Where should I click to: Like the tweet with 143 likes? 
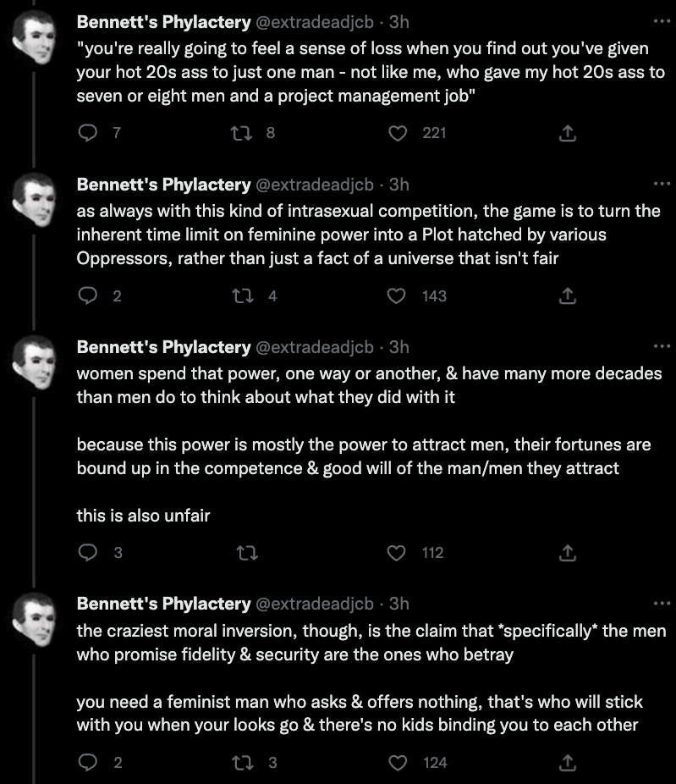[x=397, y=296]
